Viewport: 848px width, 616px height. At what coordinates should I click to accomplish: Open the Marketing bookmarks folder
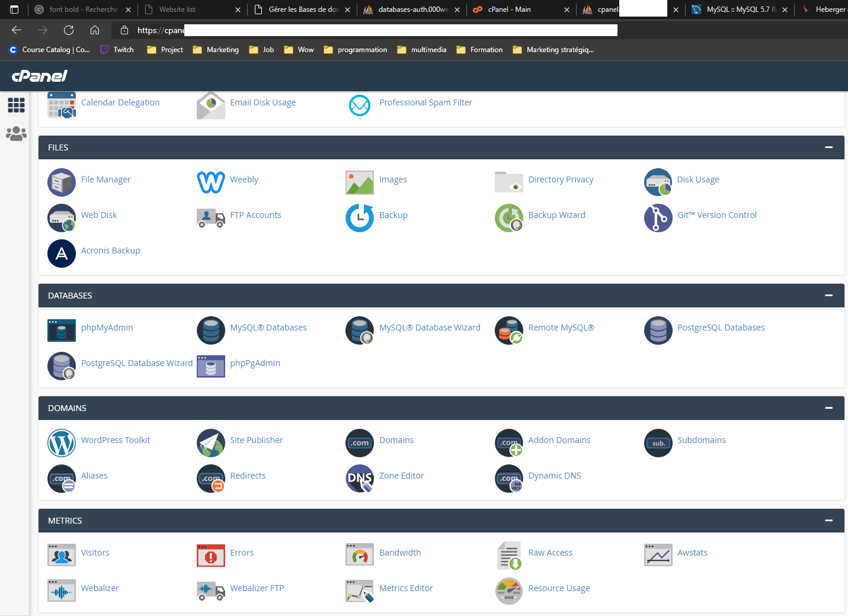pos(216,50)
